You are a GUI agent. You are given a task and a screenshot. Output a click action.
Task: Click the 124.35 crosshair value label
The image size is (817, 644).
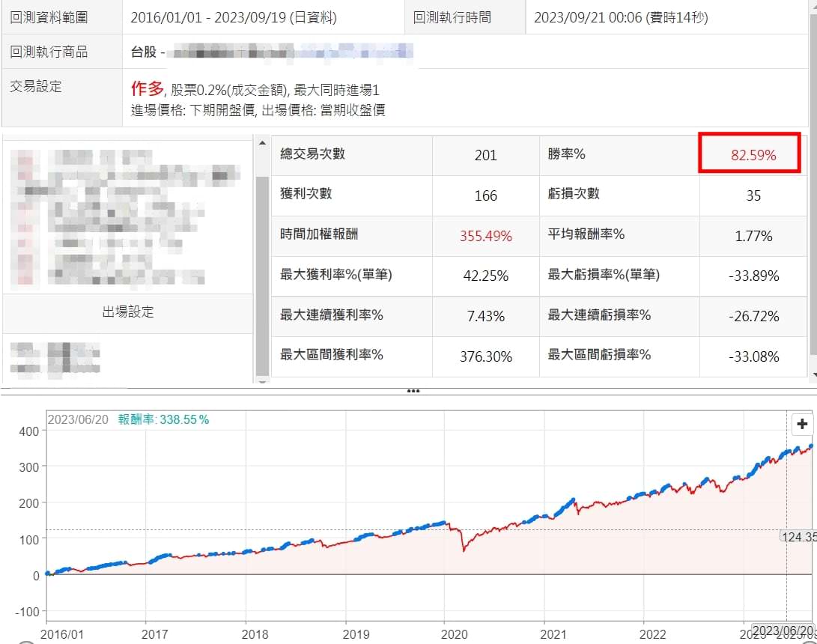click(x=798, y=536)
